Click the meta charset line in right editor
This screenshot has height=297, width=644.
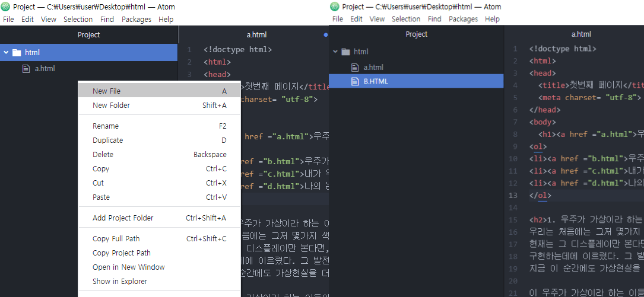590,98
